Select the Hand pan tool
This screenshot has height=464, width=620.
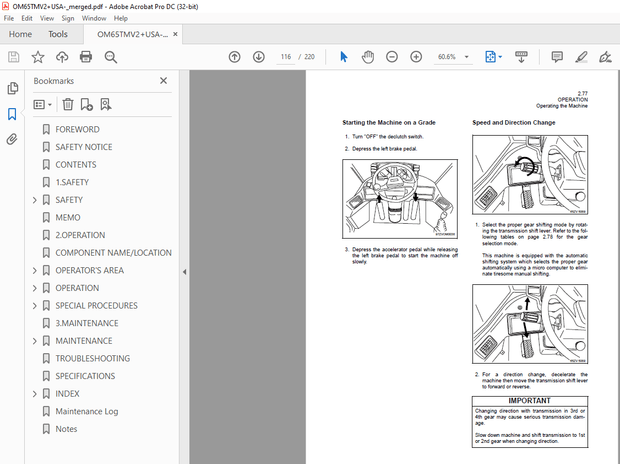(367, 57)
